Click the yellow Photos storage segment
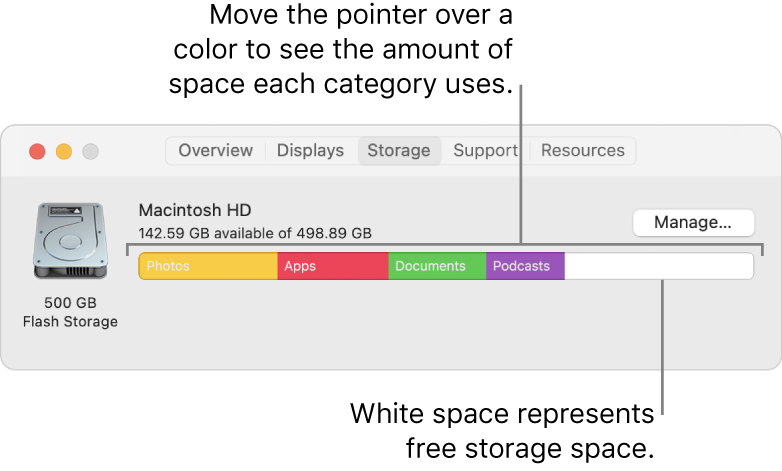The width and height of the screenshot is (782, 471). pyautogui.click(x=208, y=266)
